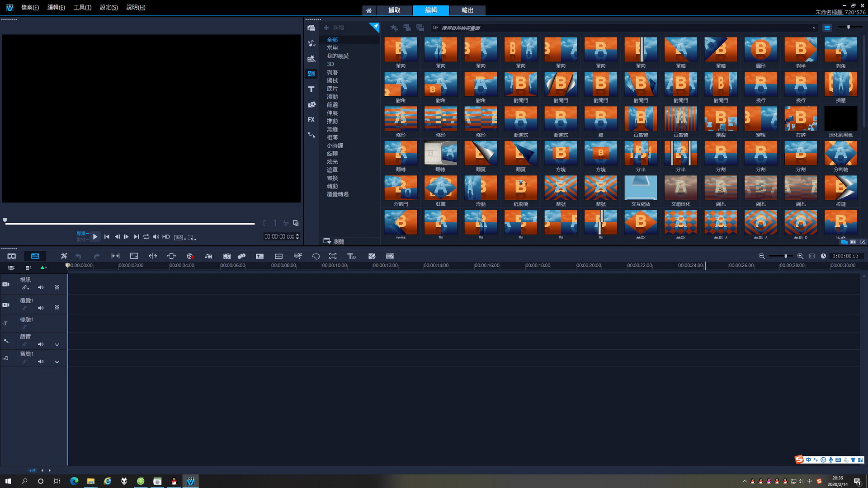Open the FX filter library
Viewport: 868px width, 488px height.
tap(311, 120)
